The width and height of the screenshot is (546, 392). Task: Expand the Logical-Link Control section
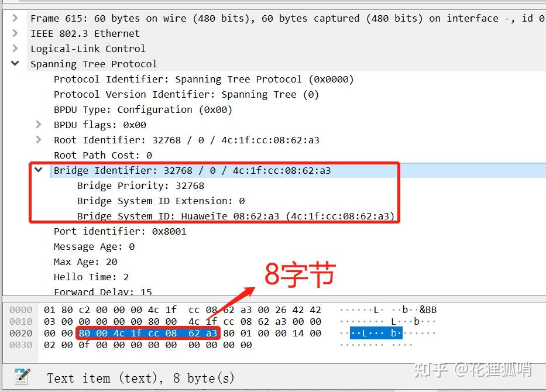click(x=15, y=48)
